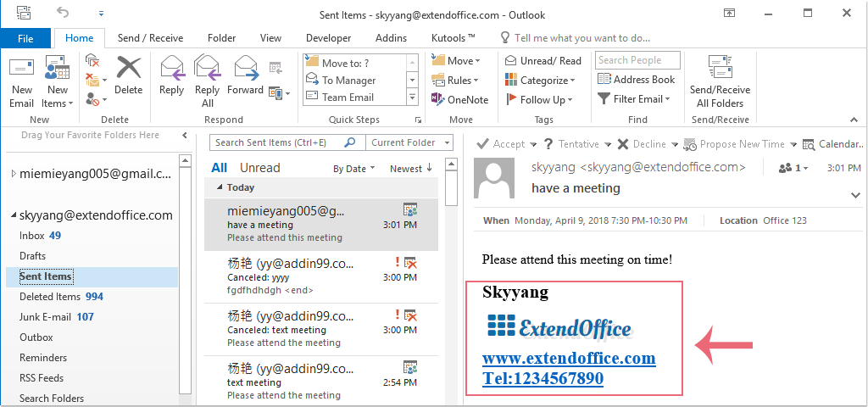Click Propose New Time button
Image resolution: width=868 pixels, height=407 pixels.
tap(740, 144)
